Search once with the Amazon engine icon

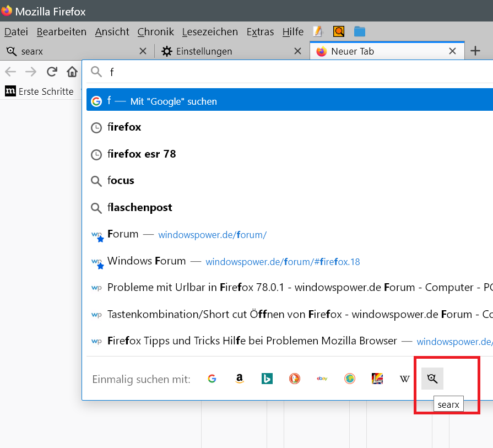point(240,379)
